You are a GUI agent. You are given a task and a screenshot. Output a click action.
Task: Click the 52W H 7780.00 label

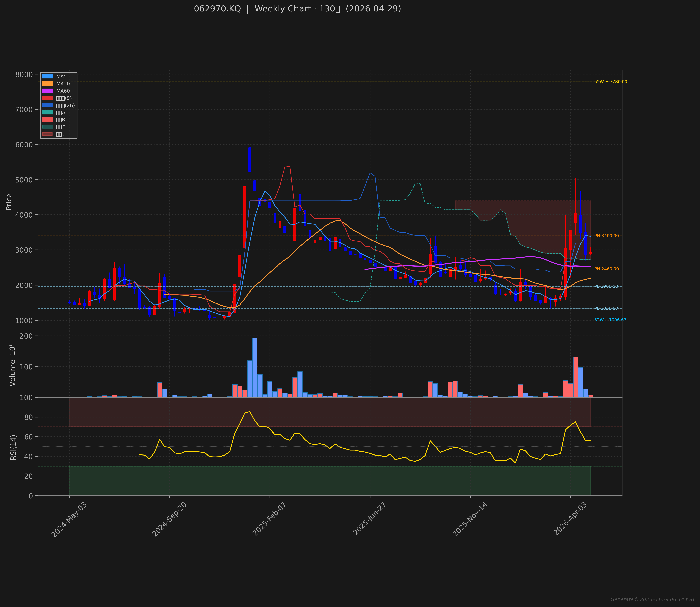[x=610, y=82]
